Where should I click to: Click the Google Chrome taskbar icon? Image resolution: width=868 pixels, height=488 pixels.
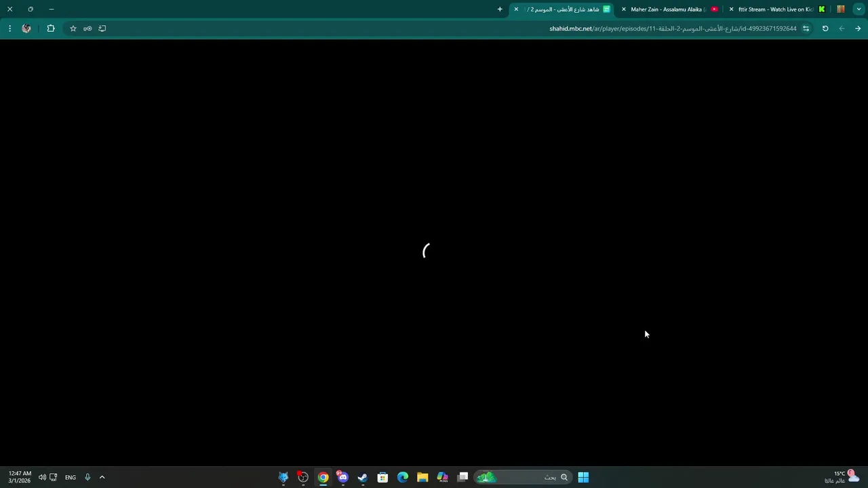click(x=323, y=477)
